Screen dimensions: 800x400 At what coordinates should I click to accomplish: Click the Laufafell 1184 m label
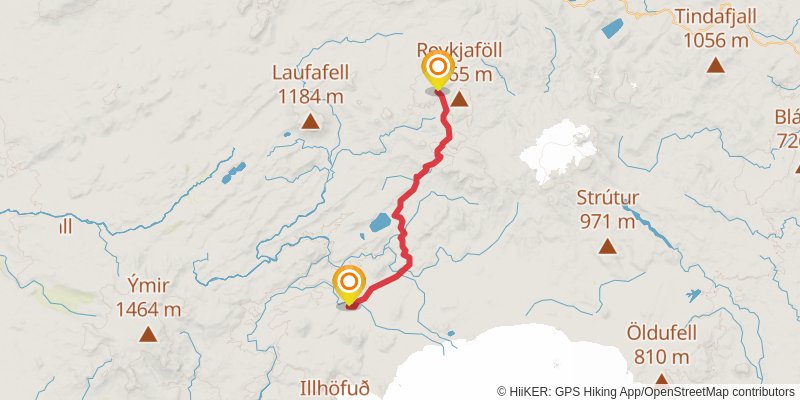[x=310, y=84]
